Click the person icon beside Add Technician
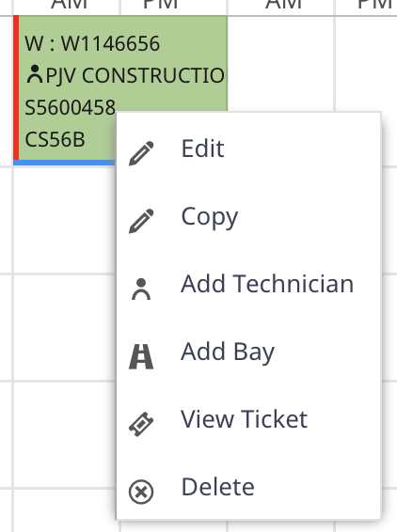Screen dimensions: 397x532 coord(141,289)
